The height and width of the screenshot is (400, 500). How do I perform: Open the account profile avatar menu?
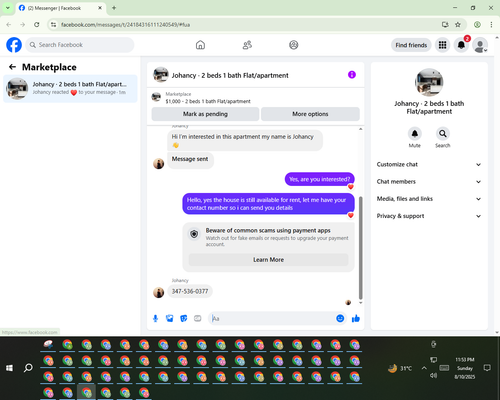tap(480, 45)
